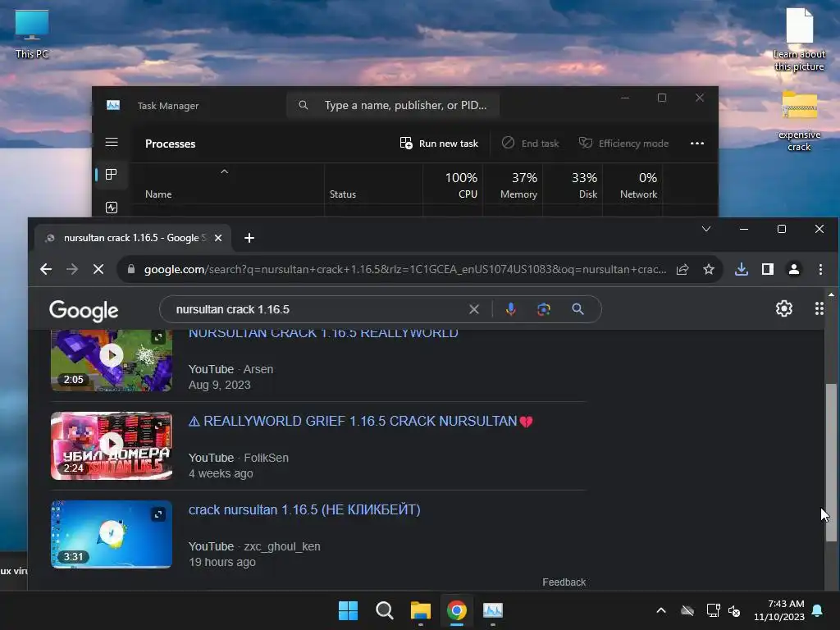Open a new Chrome tab

coord(249,238)
